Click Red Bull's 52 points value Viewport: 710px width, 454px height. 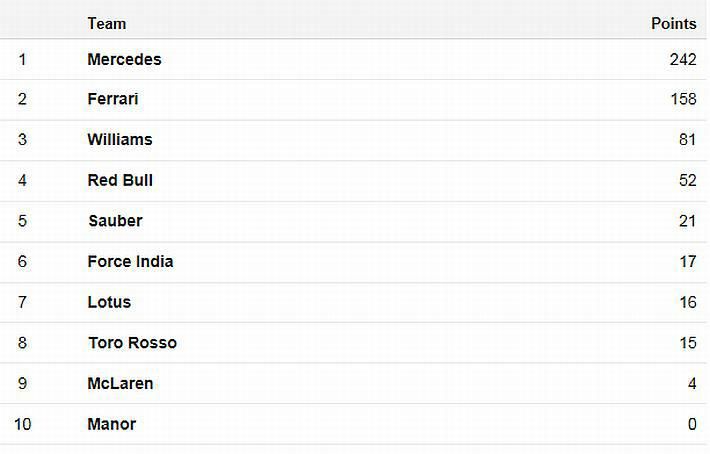point(687,180)
